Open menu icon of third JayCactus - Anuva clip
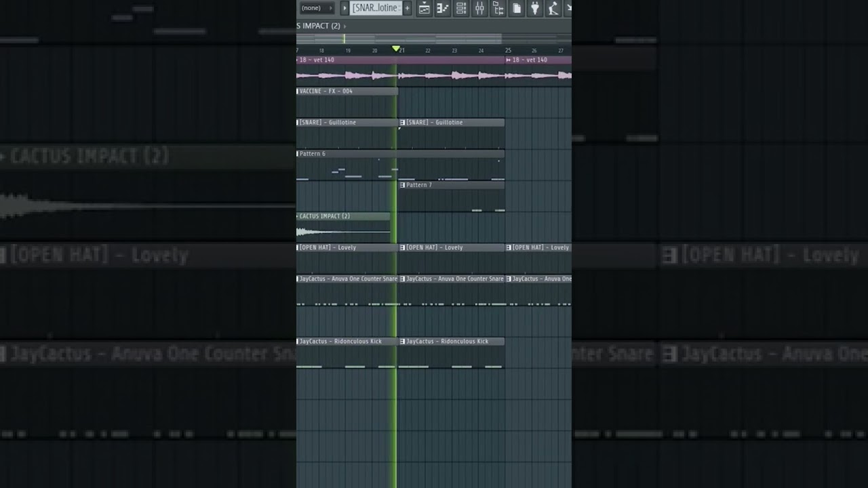This screenshot has width=868, height=488. click(x=509, y=279)
